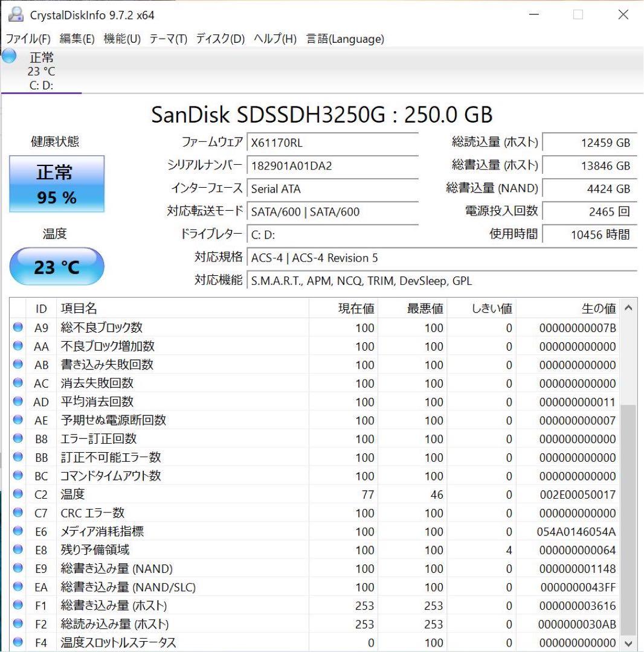The image size is (644, 652).
Task: Click the blue health indicator circle above 正常
Action: point(8,56)
